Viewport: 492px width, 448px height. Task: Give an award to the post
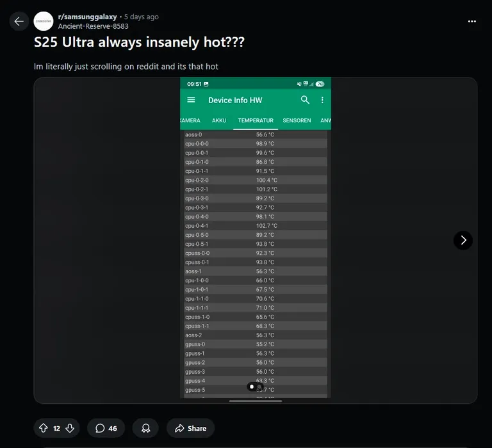[x=145, y=428]
